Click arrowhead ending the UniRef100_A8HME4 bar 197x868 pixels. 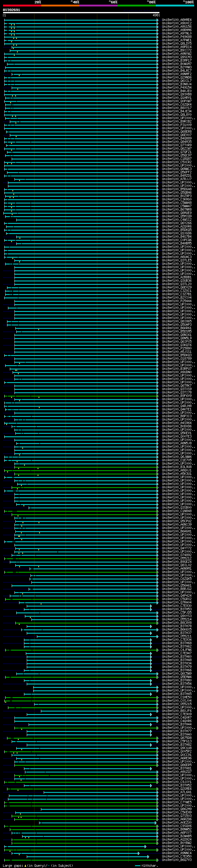pos(158,20)
